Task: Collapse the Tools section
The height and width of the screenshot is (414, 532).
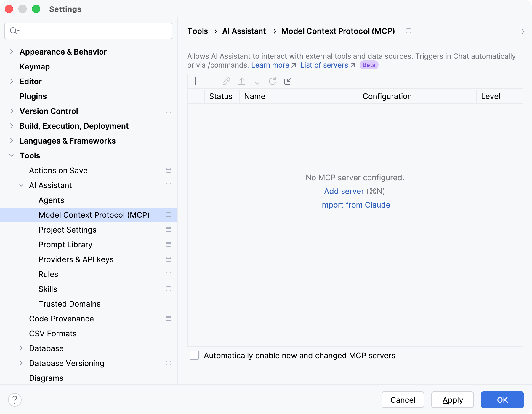Action: pos(12,155)
